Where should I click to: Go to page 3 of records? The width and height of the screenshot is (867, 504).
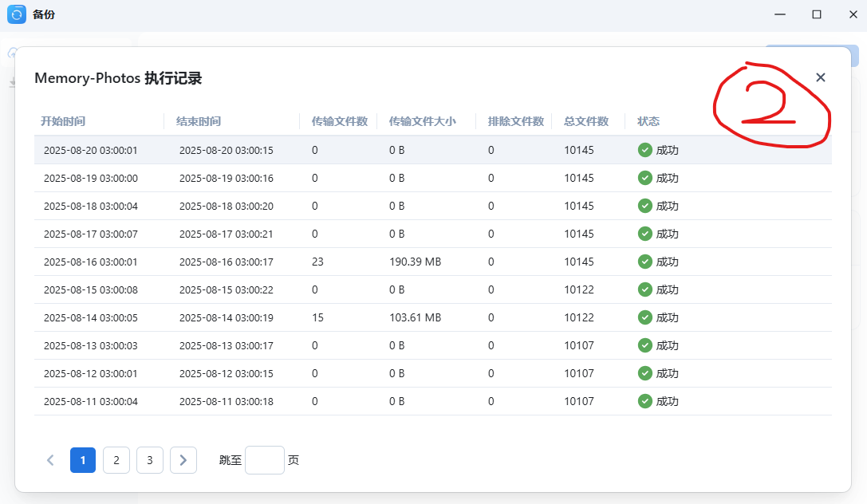(150, 460)
